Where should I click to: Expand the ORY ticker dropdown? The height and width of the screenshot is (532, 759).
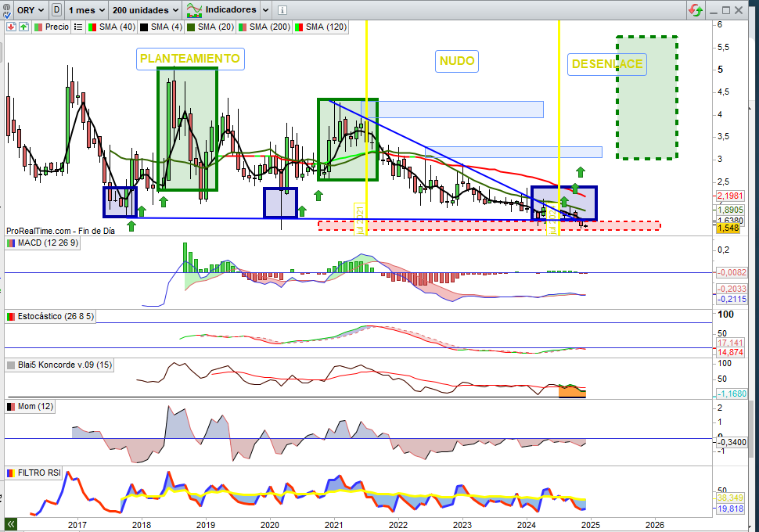30,9
